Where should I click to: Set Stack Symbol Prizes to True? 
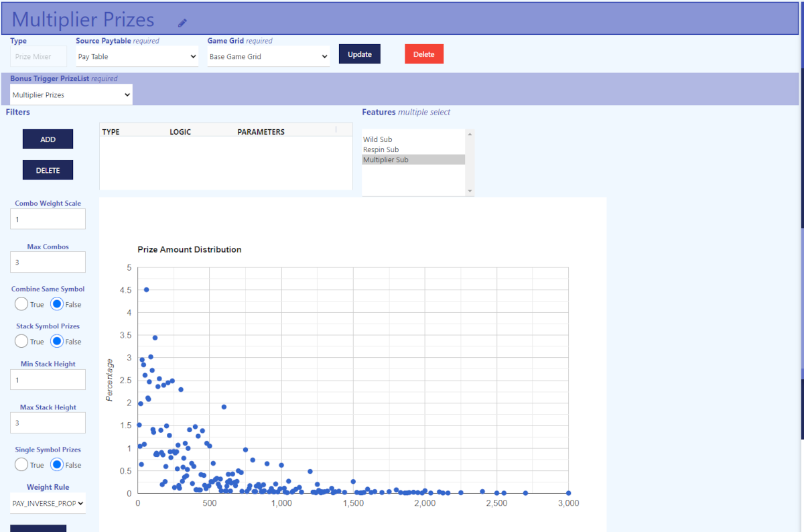pos(21,341)
